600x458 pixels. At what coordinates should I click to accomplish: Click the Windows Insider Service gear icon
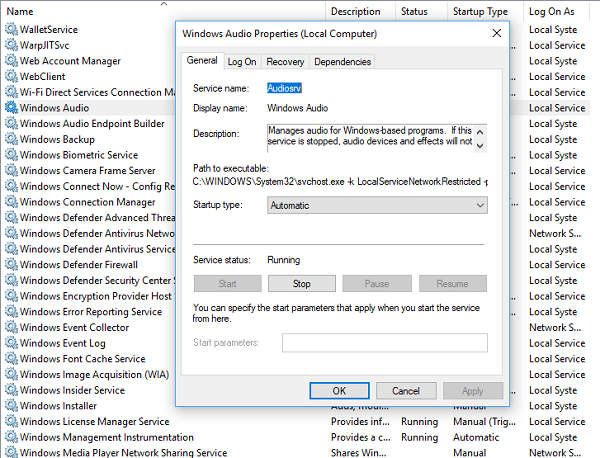11,390
